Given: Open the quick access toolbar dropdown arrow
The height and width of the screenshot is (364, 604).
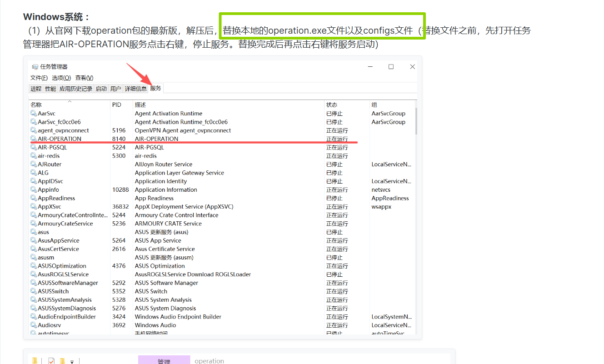Looking at the screenshot, I should (x=72, y=361).
